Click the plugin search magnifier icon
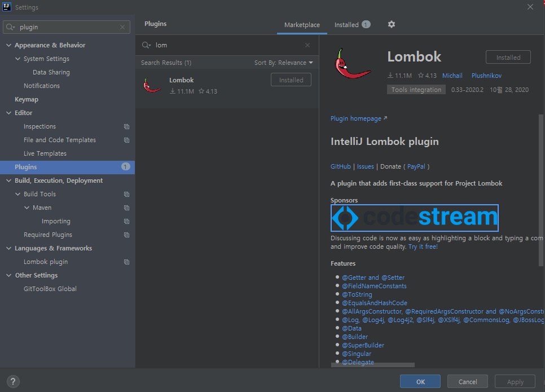This screenshot has height=392, width=545. pos(146,45)
